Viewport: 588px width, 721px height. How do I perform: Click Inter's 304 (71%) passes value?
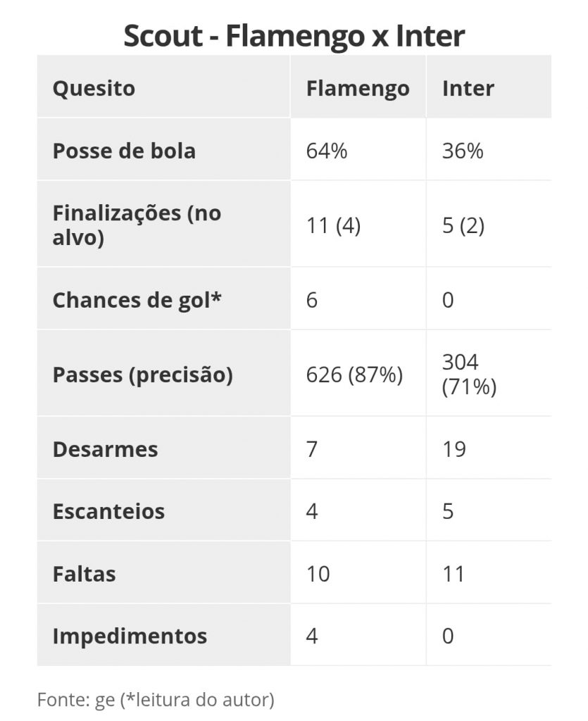click(470, 375)
